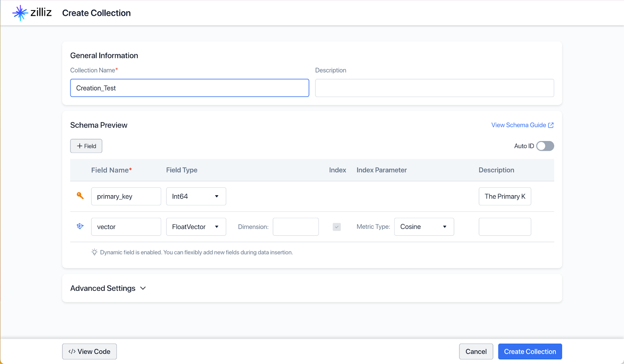This screenshot has height=364, width=624.
Task: Click the primary_key description field
Action: [505, 196]
